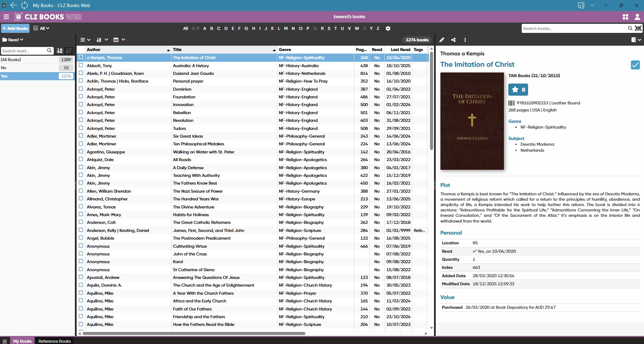Open the three-dot more options menu
This screenshot has height=344, width=644.
[465, 40]
